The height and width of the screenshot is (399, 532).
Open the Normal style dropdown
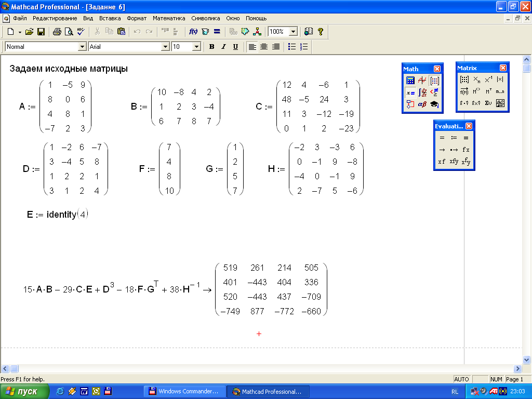click(82, 47)
